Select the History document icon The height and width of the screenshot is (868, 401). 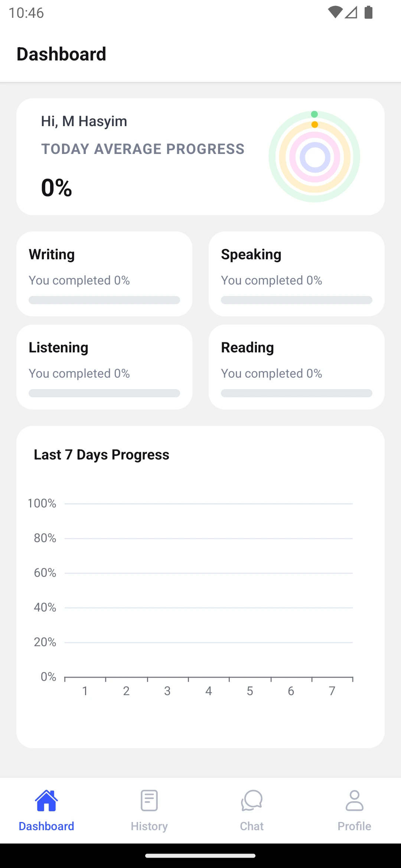pos(149,800)
